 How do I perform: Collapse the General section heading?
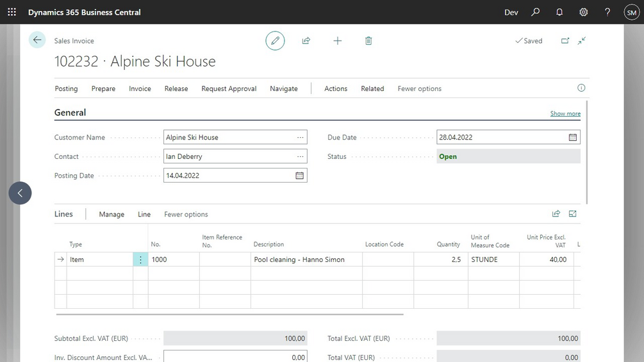(70, 113)
